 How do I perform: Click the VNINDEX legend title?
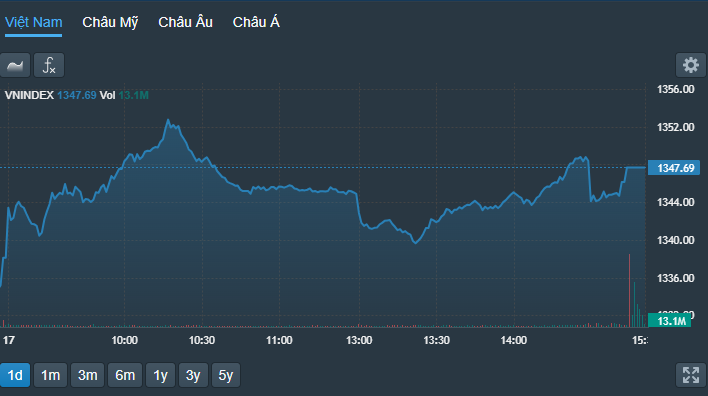(x=29, y=95)
